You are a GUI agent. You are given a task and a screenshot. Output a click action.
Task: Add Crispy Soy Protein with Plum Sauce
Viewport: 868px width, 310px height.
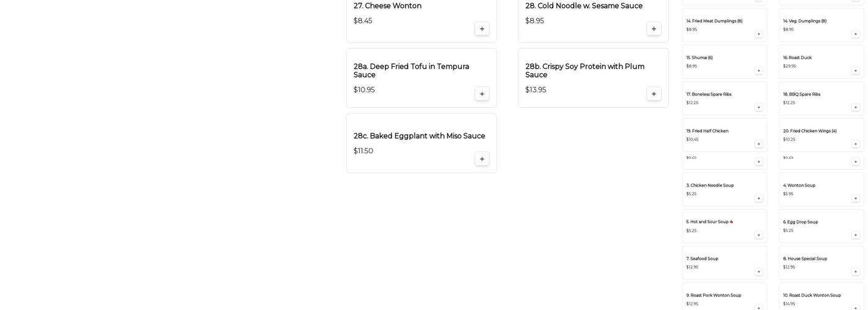653,94
